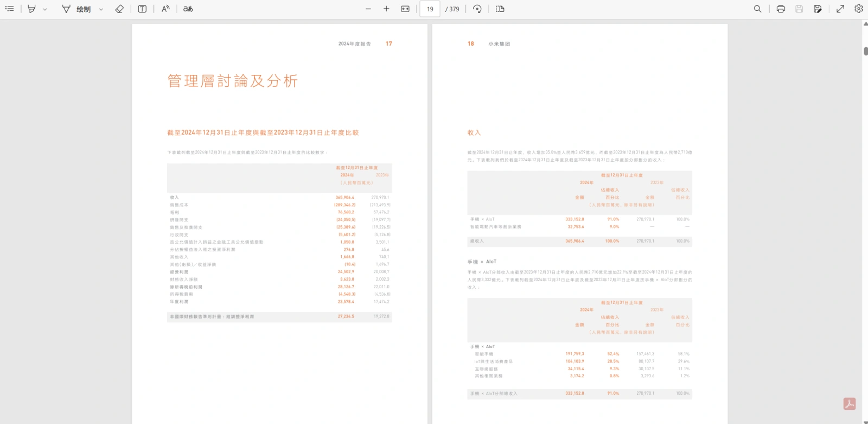Click the Save As icon

click(818, 9)
